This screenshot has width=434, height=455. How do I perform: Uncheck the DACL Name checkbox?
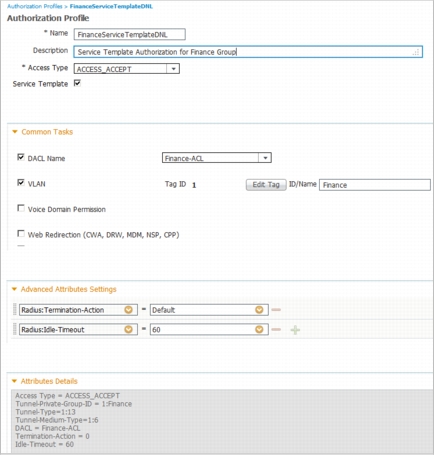point(21,157)
